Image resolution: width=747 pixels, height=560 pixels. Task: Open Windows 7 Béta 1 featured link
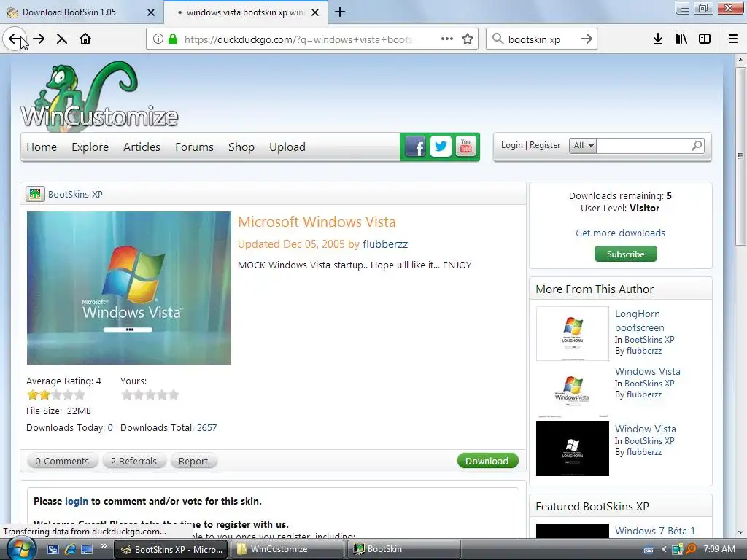655,531
